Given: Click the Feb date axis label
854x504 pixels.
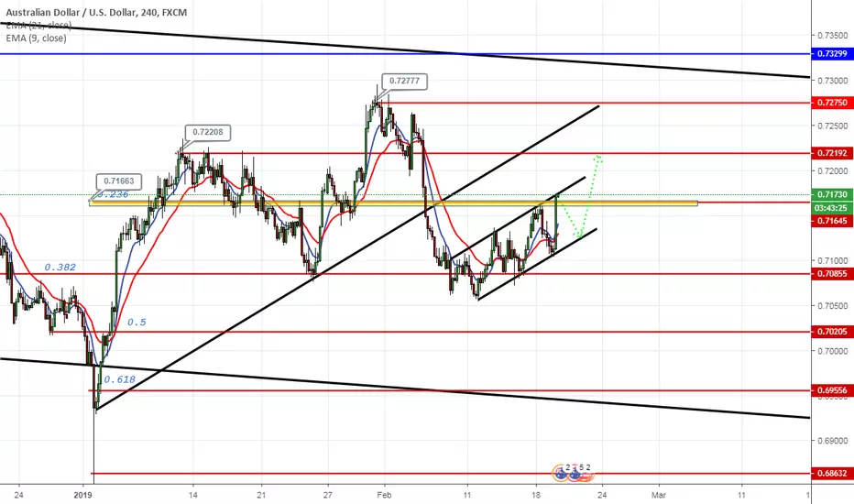Looking at the screenshot, I should click(385, 495).
